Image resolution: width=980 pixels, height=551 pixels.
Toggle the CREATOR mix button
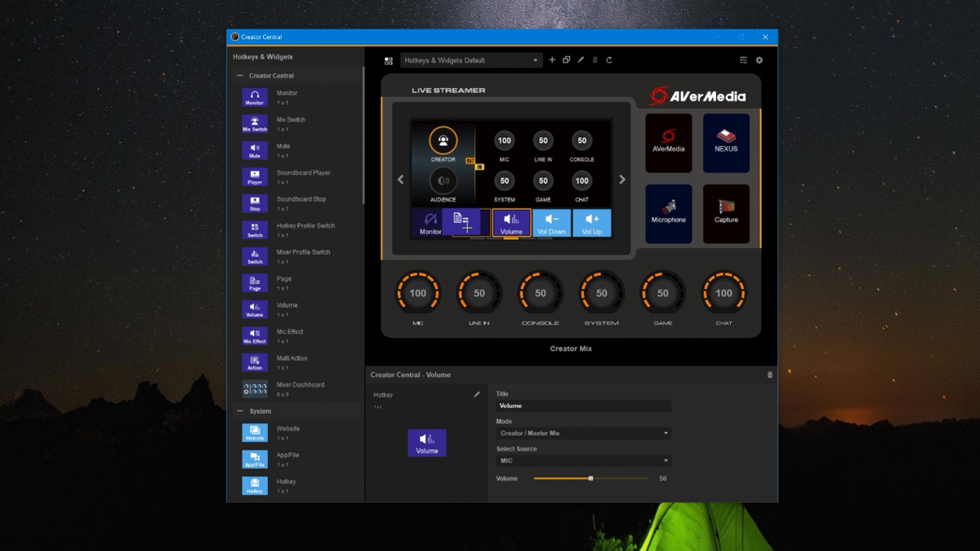(443, 141)
